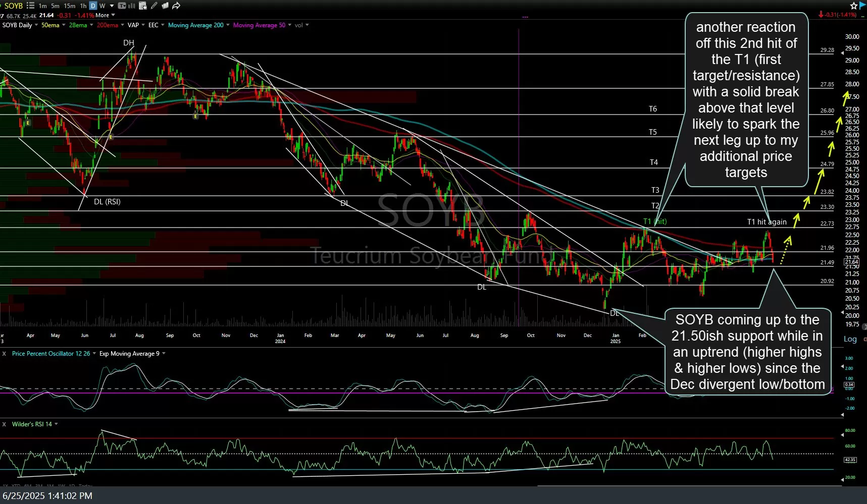Switch to the 15m timeframe
Viewport: 867px width, 504px height.
click(x=70, y=6)
